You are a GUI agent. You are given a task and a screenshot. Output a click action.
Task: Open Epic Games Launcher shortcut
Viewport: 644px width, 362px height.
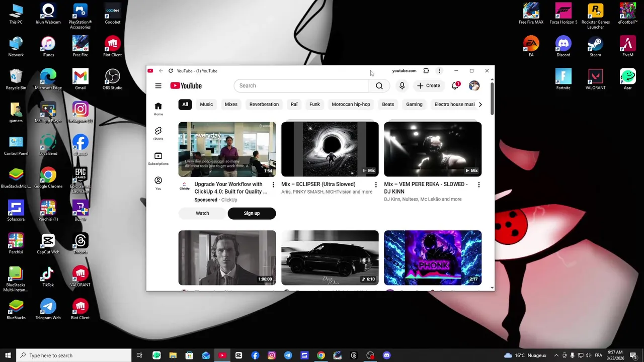point(80,180)
